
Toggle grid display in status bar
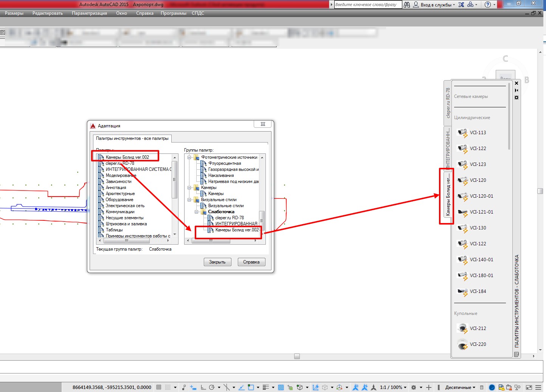click(x=159, y=387)
